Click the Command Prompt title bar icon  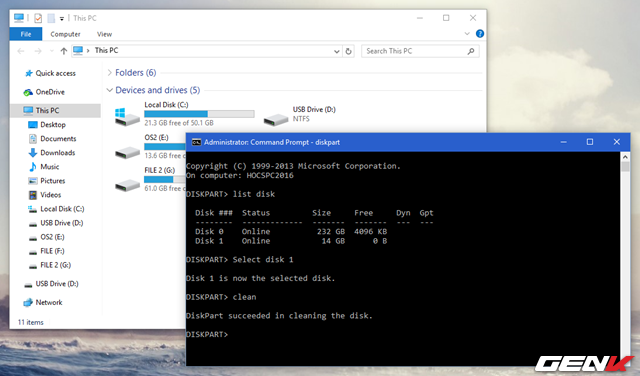pos(196,142)
